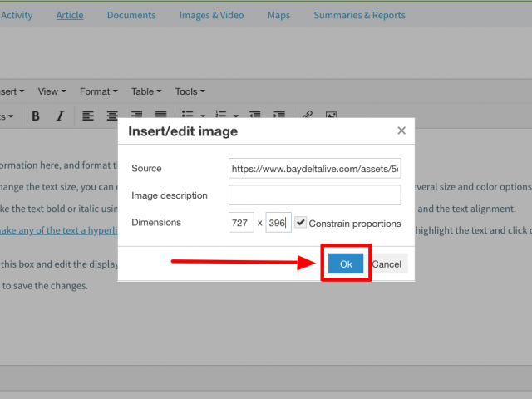Insert a hyperlink with link icon

[x=307, y=116]
